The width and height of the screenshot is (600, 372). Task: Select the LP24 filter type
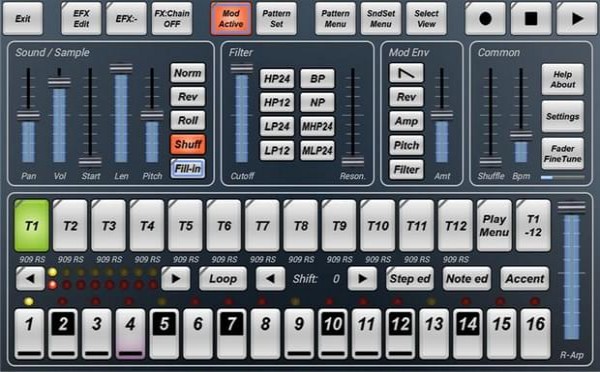coord(277,126)
